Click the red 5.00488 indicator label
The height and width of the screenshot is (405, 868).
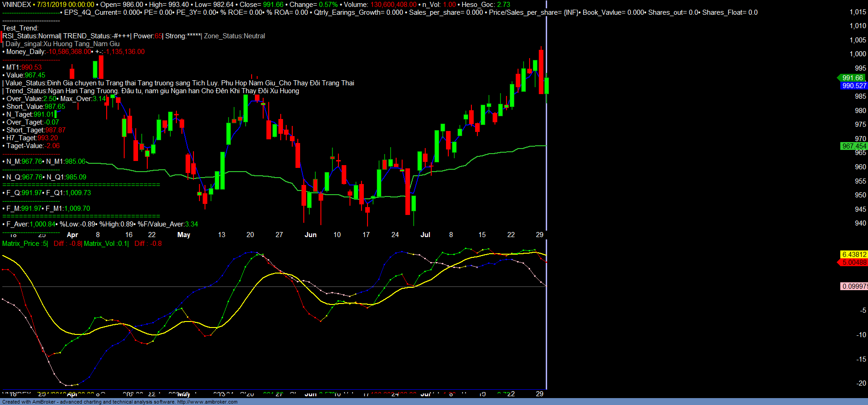(854, 262)
